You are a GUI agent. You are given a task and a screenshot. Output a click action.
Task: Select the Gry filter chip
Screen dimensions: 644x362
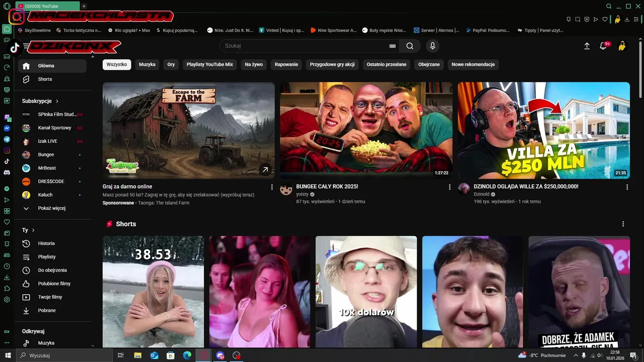[171, 64]
